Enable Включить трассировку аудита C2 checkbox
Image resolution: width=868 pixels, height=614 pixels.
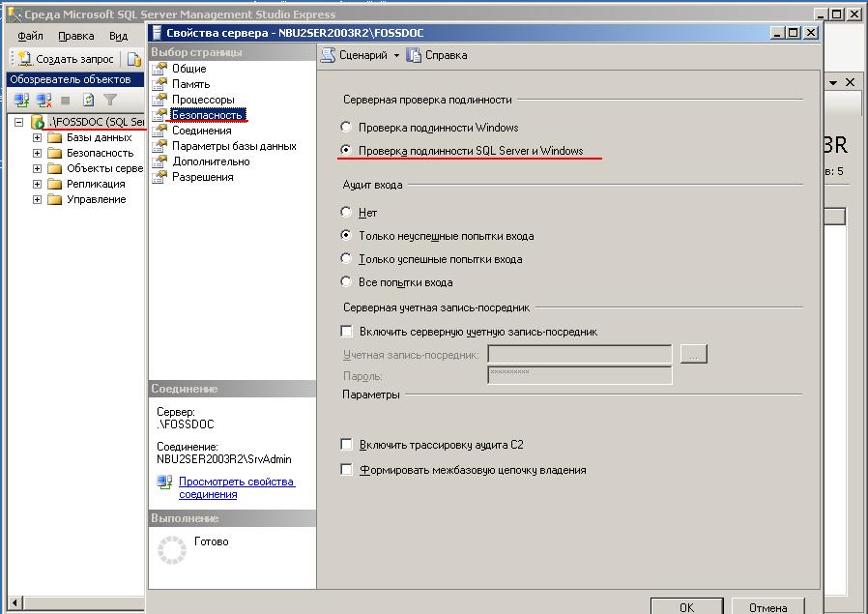(x=347, y=444)
